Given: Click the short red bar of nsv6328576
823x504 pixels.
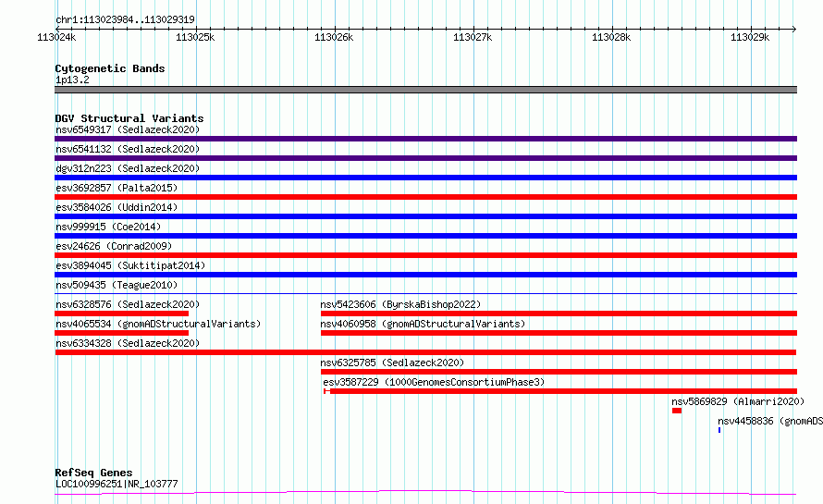Looking at the screenshot, I should pos(122,313).
